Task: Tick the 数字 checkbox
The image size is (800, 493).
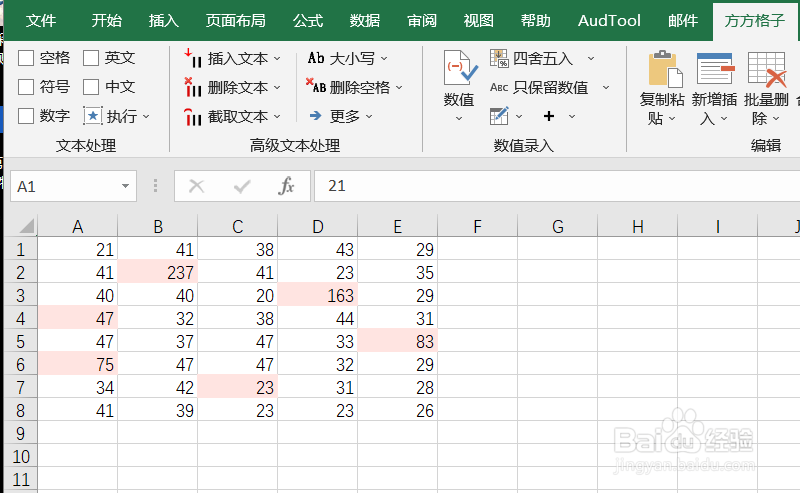Action: (x=26, y=116)
